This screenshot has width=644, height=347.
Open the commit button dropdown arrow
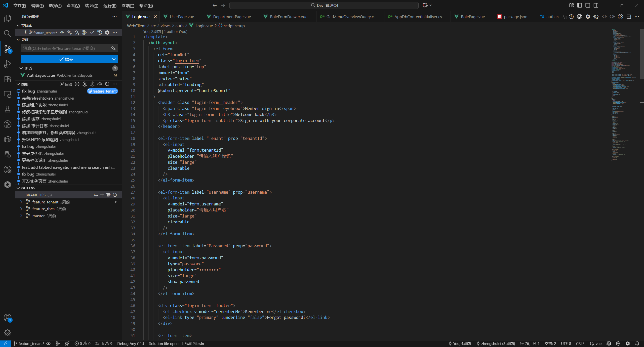point(114,59)
